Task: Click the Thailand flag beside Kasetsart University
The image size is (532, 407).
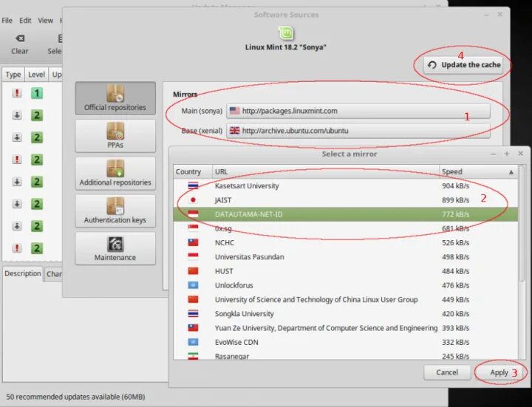Action: [193, 185]
